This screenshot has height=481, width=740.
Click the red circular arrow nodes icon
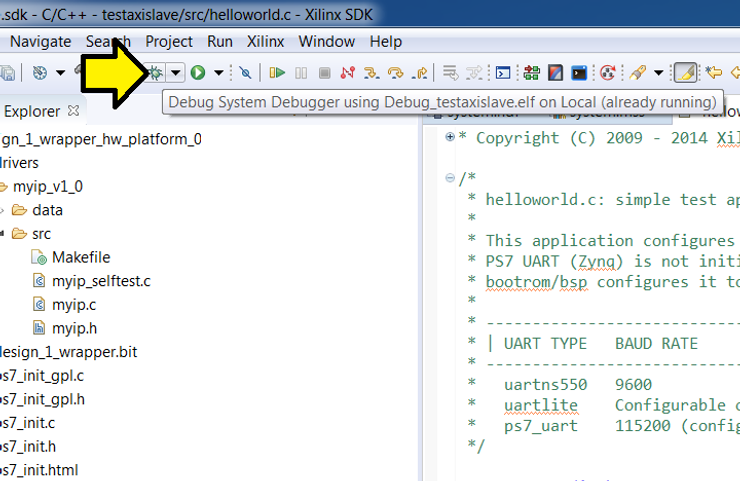(607, 73)
